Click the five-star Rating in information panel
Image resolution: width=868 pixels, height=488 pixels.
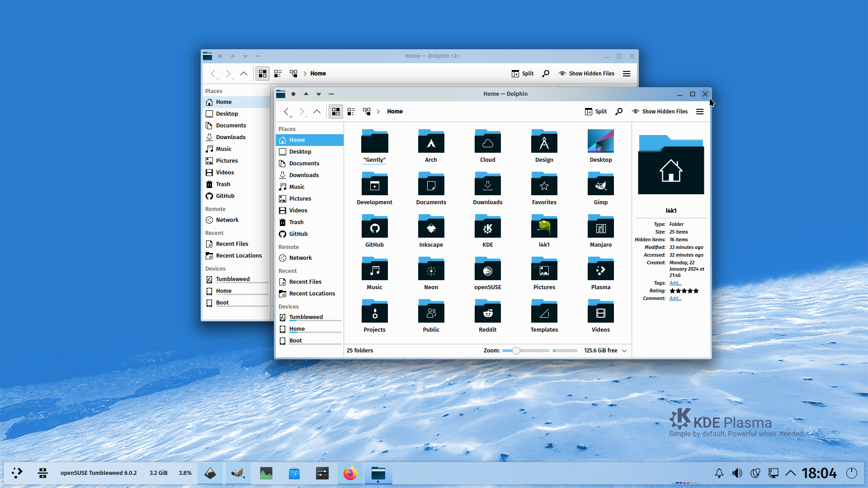[684, 291]
